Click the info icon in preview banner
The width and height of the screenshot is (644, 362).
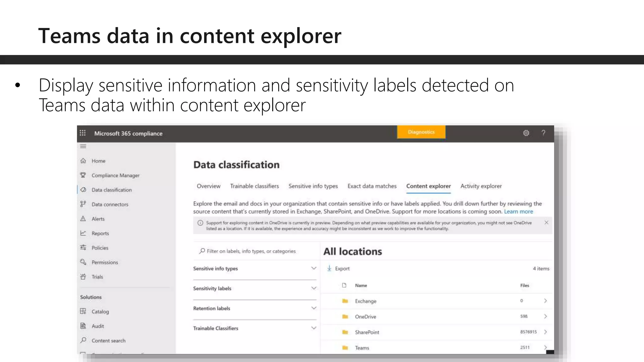[200, 223]
